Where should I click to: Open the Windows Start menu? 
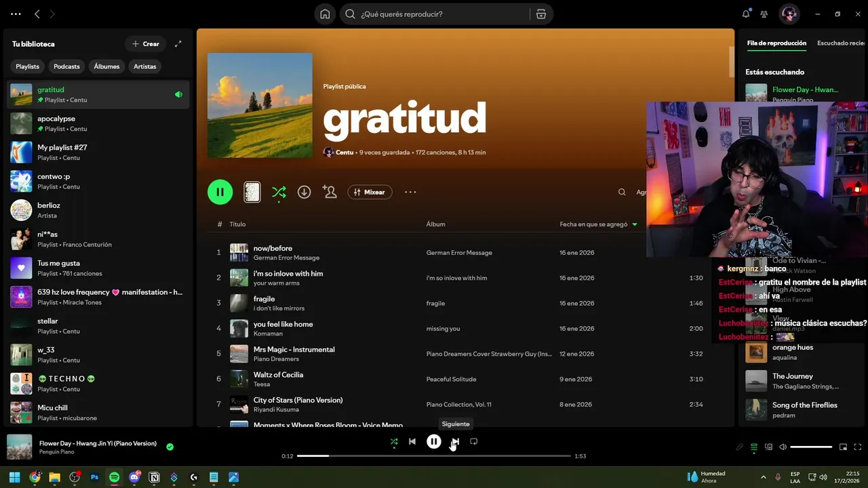(x=14, y=477)
